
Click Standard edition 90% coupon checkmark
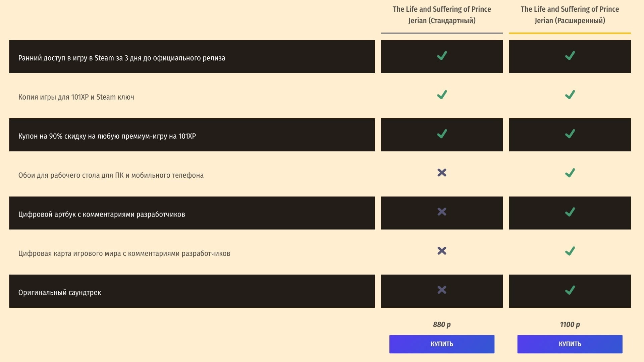[442, 134]
